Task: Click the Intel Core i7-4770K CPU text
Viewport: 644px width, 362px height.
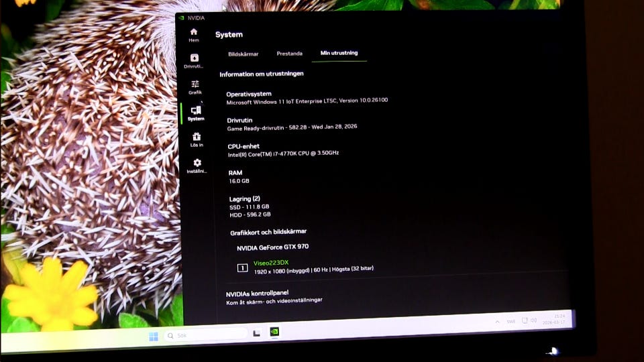Action: pos(283,154)
